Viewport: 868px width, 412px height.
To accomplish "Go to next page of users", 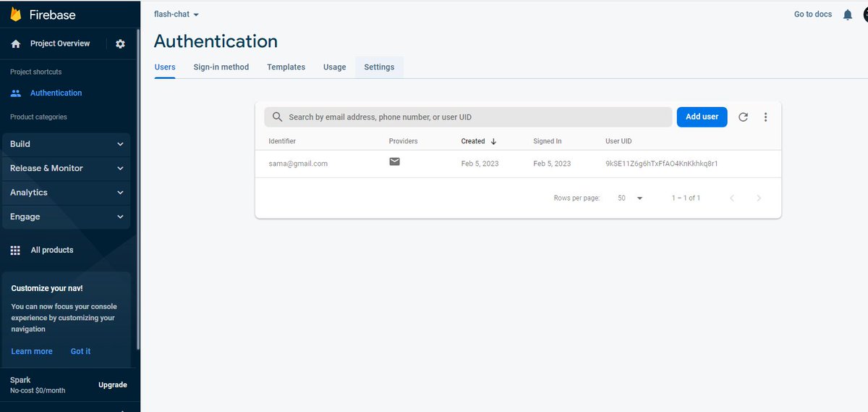I will pos(759,198).
